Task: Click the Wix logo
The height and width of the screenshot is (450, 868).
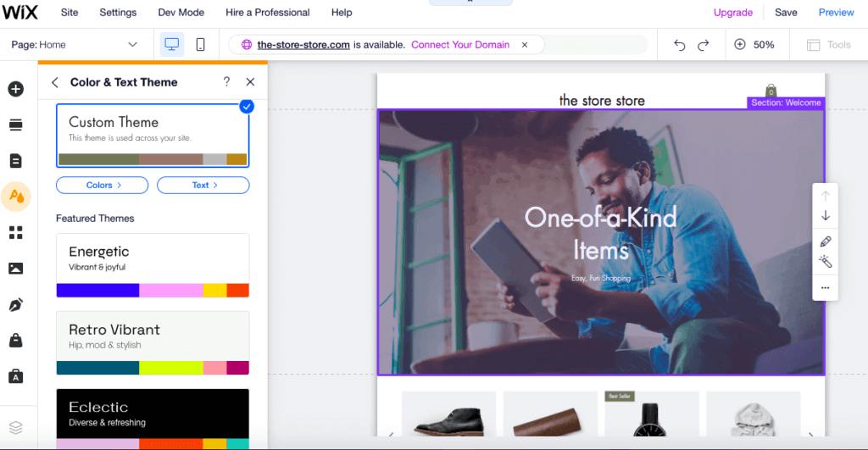Action: point(20,12)
